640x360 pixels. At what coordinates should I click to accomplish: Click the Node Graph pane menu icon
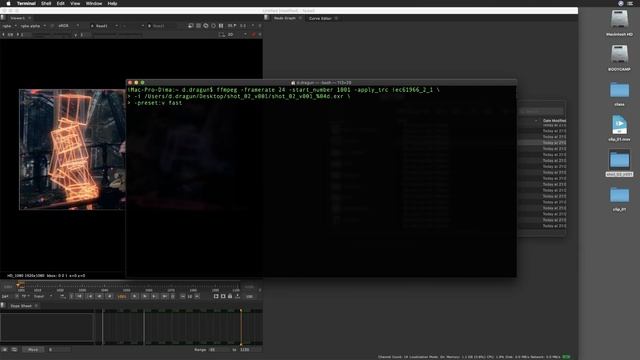(x=267, y=18)
